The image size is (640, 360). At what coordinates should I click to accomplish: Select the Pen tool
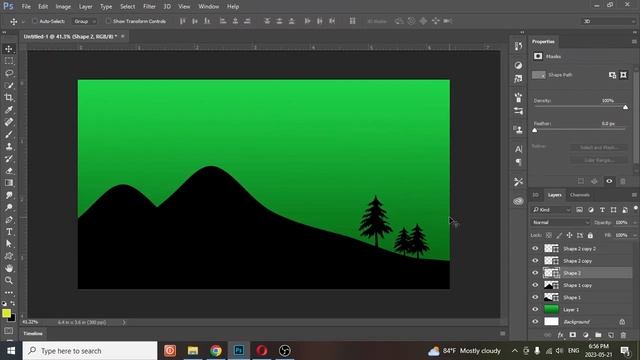point(9,220)
